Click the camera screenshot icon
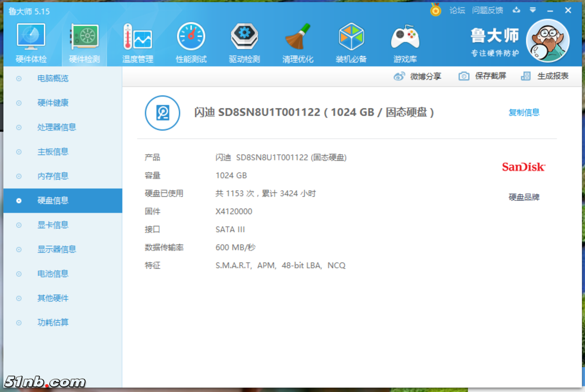This screenshot has width=585, height=392. click(x=464, y=76)
